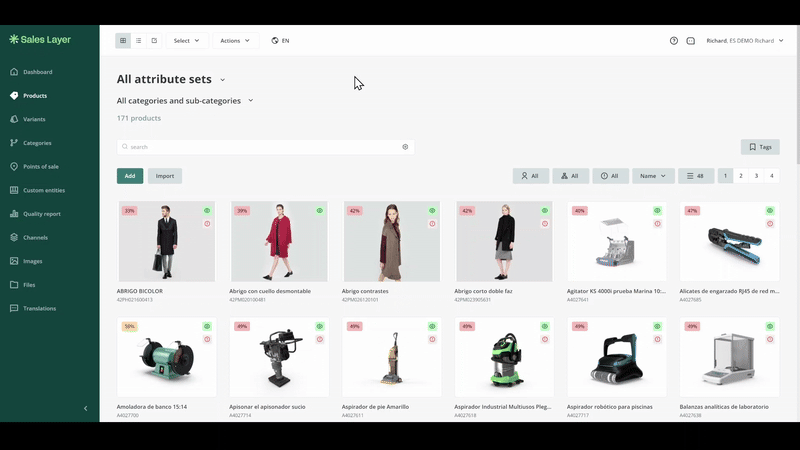Click the alert icon on Abrigo contrastes

[x=432, y=223]
